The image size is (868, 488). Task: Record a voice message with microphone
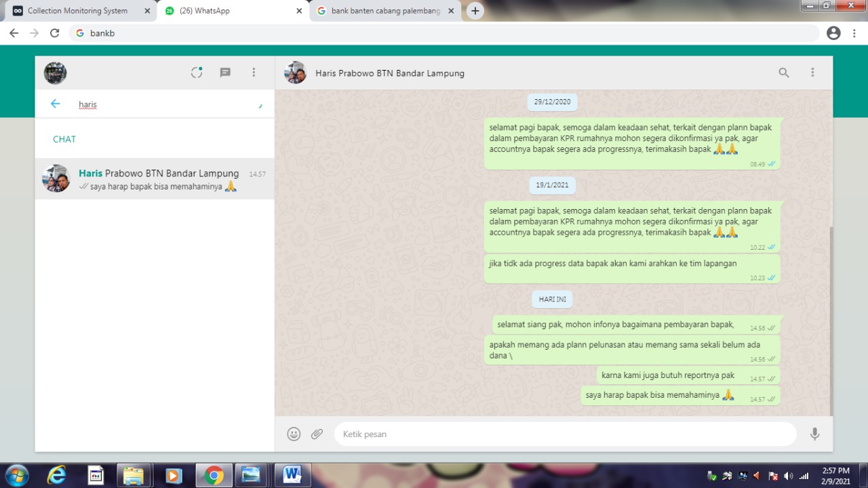tap(814, 434)
